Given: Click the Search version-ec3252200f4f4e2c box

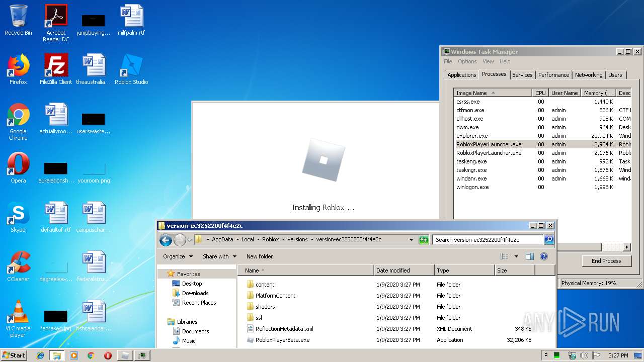Looking at the screenshot, I should click(x=488, y=240).
